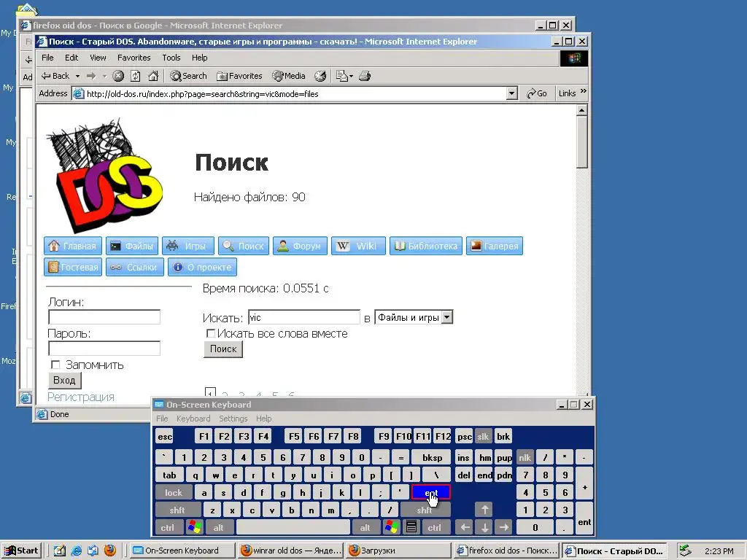The height and width of the screenshot is (560, 747).
Task: Expand the Back button history dropdown arrow
Action: [x=77, y=76]
